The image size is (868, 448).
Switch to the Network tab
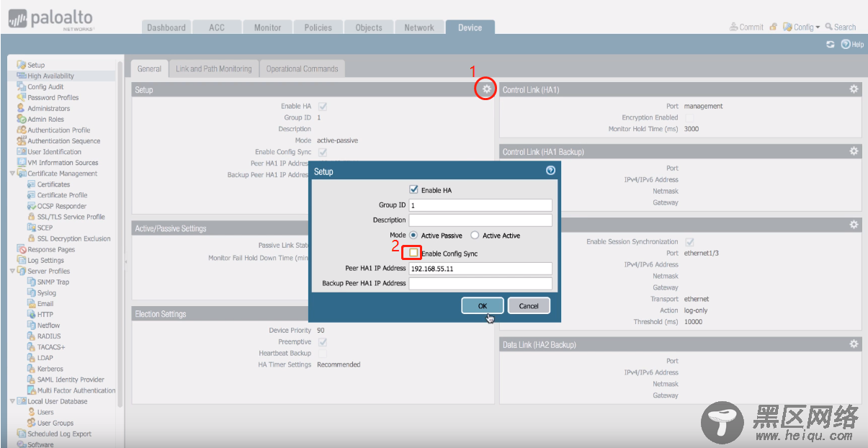[419, 27]
